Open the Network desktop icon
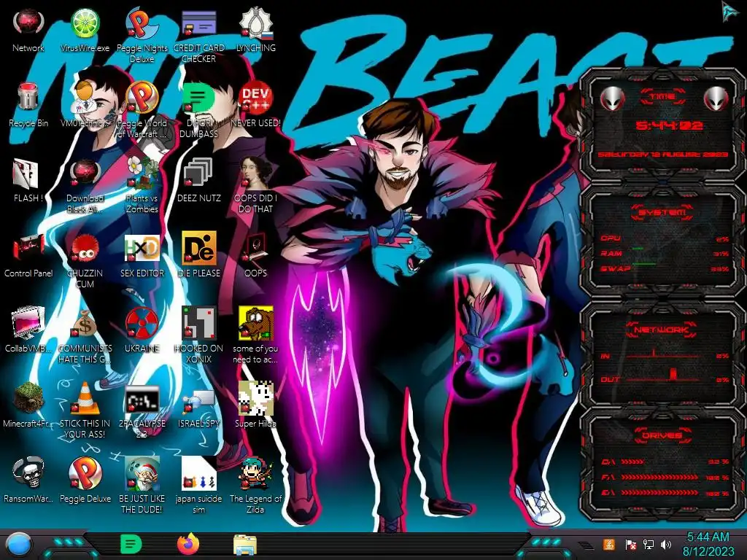 28,23
